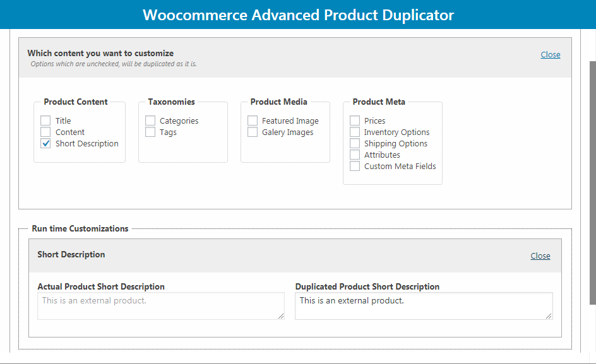The width and height of the screenshot is (596, 364).
Task: Check the Galery Images option
Action: click(x=253, y=132)
